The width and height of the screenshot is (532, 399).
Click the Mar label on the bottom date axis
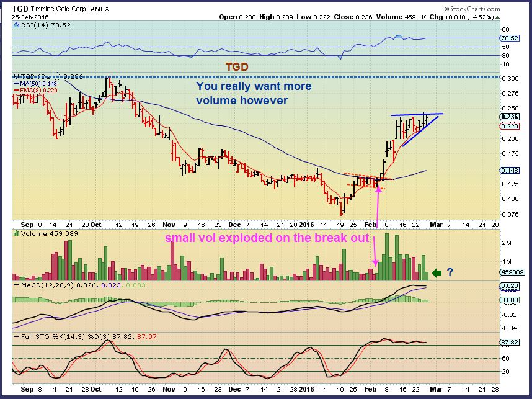click(x=436, y=389)
